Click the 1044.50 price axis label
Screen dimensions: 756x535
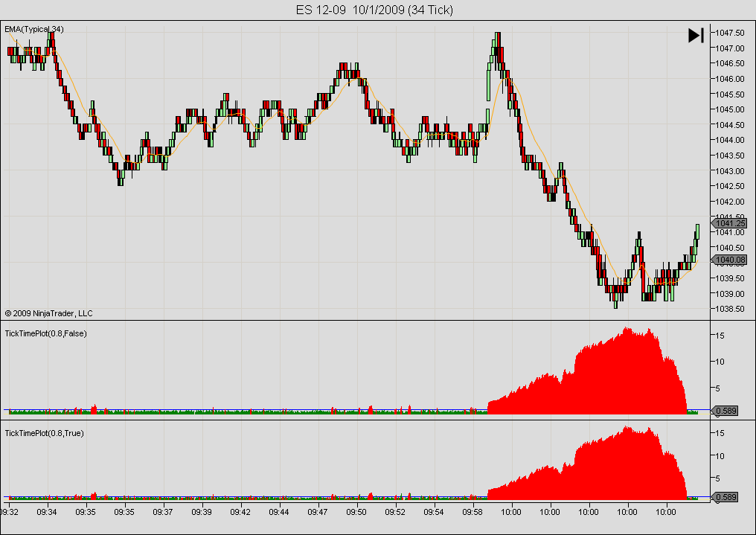click(729, 125)
